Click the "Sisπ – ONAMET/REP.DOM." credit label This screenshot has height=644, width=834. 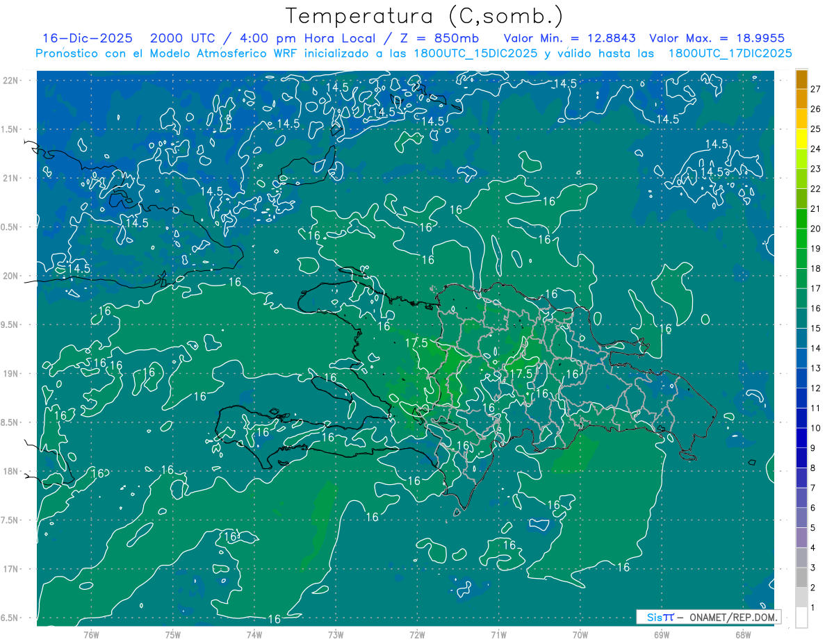tap(708, 617)
